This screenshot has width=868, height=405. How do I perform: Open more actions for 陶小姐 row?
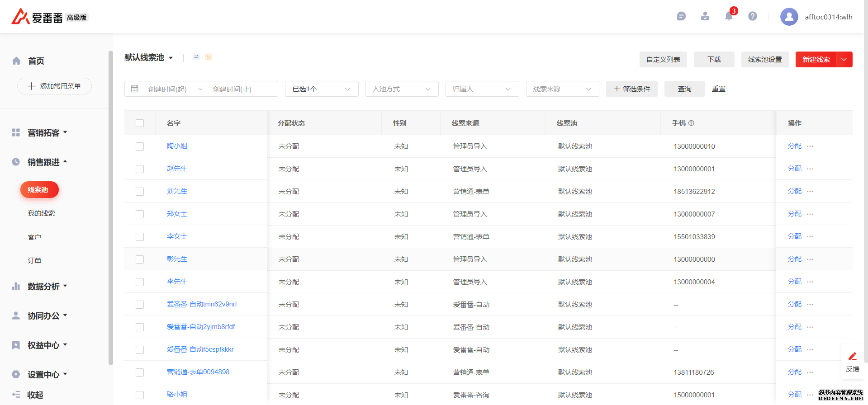[x=810, y=146]
